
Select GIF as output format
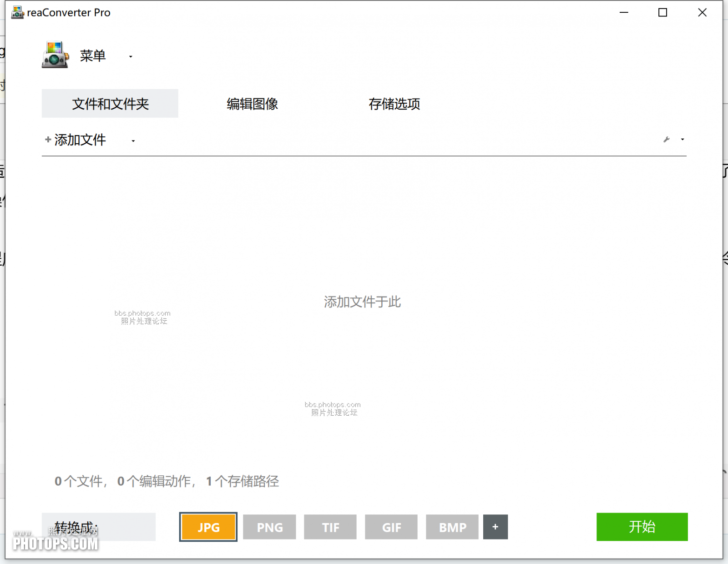click(x=391, y=527)
